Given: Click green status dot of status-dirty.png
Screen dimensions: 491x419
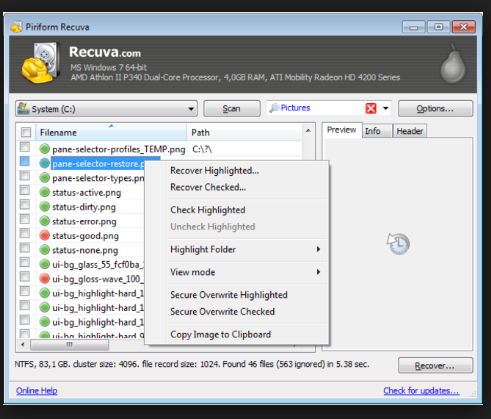Looking at the screenshot, I should (x=44, y=207).
